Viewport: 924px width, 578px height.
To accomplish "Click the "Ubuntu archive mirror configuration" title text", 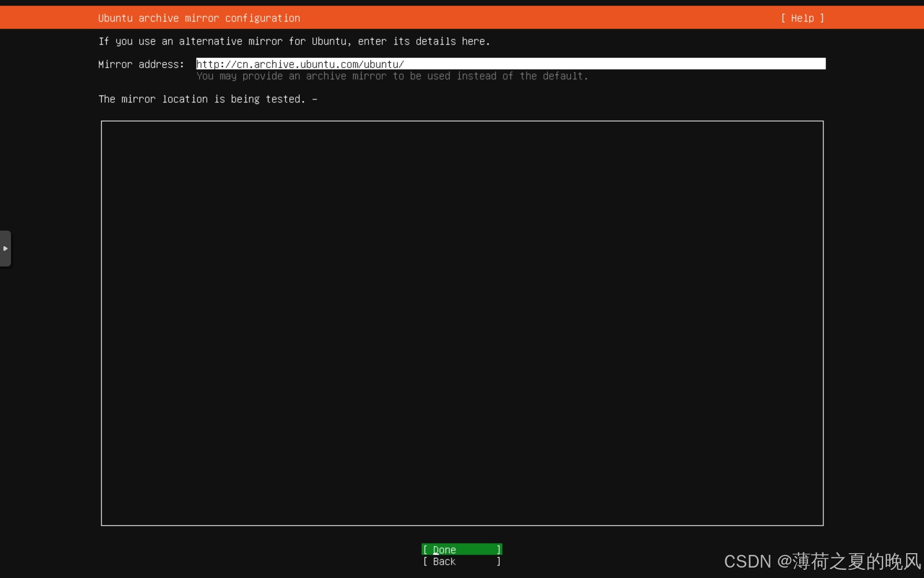I will (x=199, y=18).
